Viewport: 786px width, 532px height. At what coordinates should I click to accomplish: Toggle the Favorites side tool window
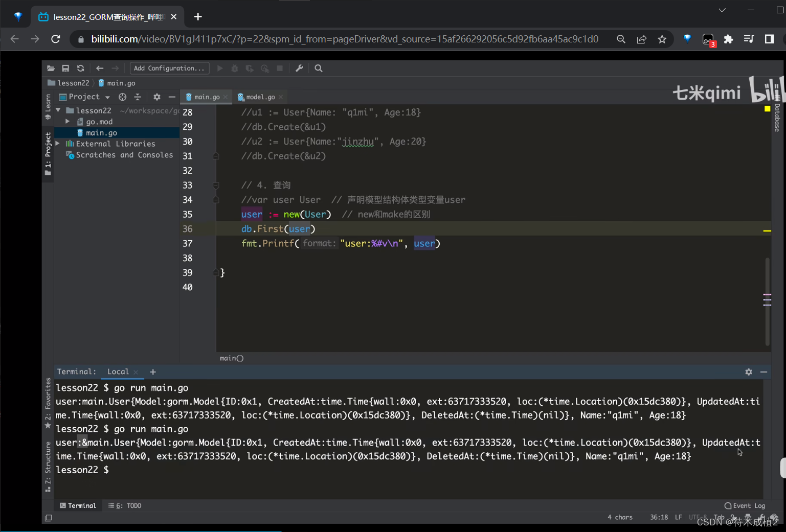pos(48,402)
